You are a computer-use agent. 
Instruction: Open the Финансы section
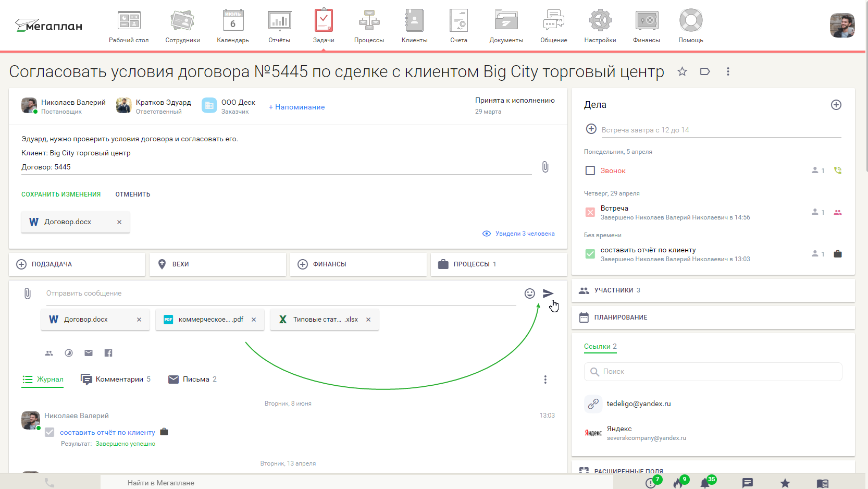[647, 26]
